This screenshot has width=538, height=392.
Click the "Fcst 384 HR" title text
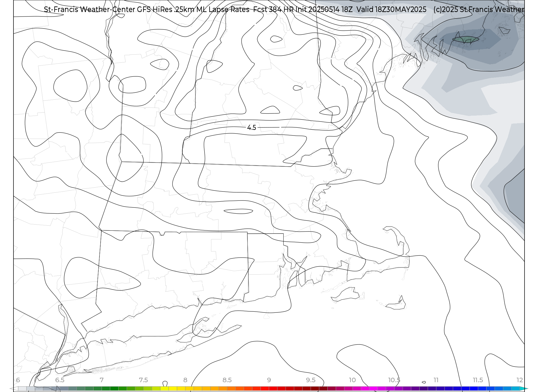(x=273, y=10)
